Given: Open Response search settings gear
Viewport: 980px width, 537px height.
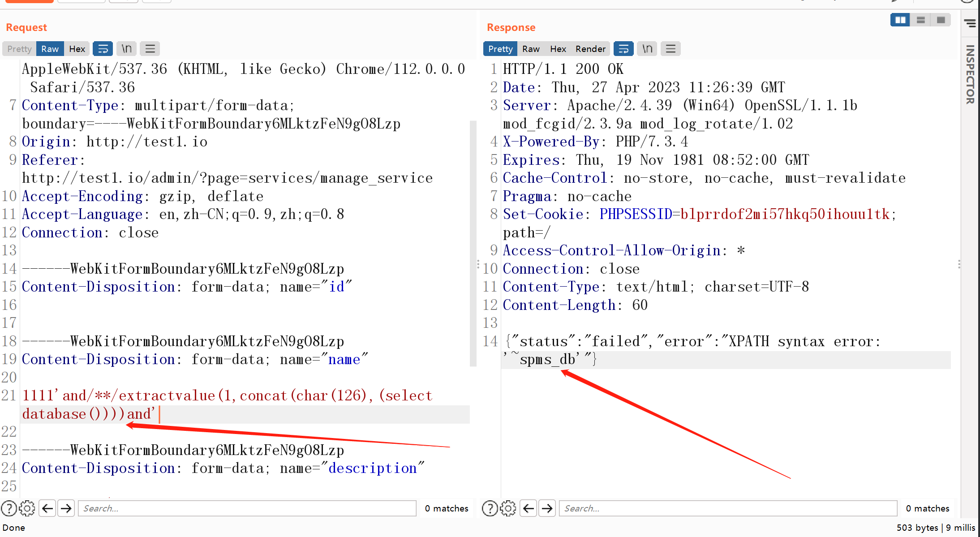Looking at the screenshot, I should click(508, 508).
